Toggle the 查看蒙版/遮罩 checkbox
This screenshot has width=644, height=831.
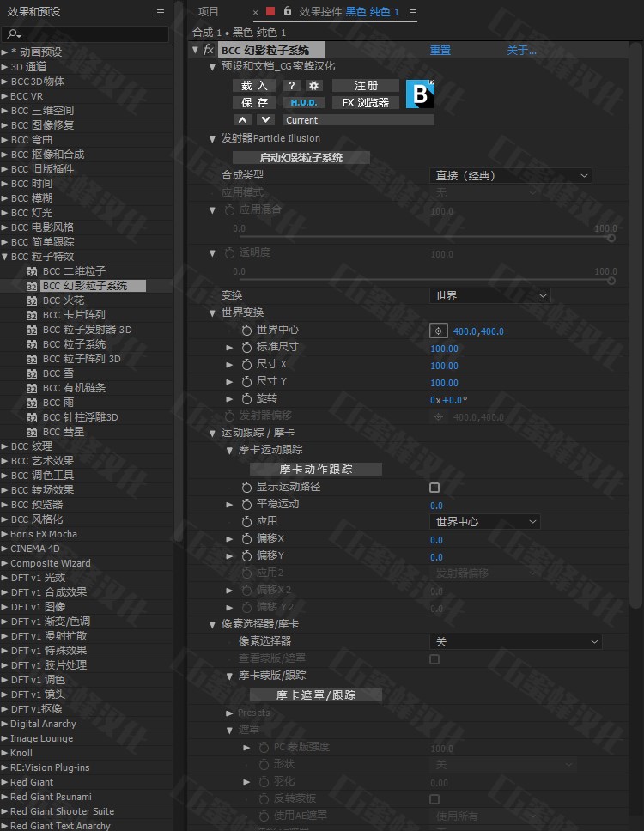(434, 659)
